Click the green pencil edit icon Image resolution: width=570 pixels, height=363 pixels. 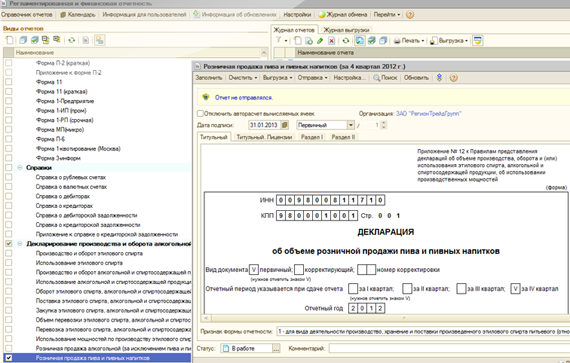[x=320, y=40]
